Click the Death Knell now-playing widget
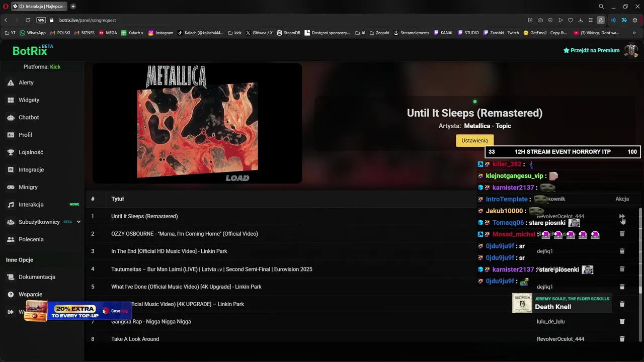This screenshot has height=362, width=644. [562, 303]
